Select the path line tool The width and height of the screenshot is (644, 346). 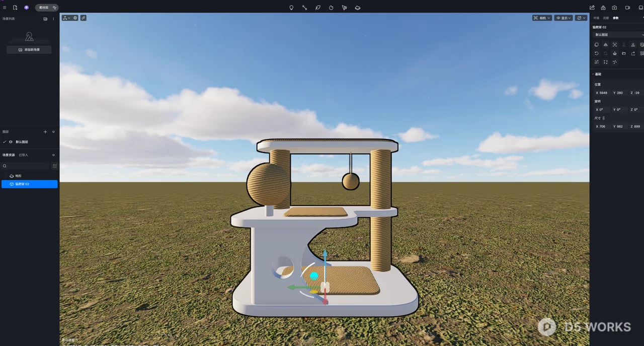[x=304, y=8]
